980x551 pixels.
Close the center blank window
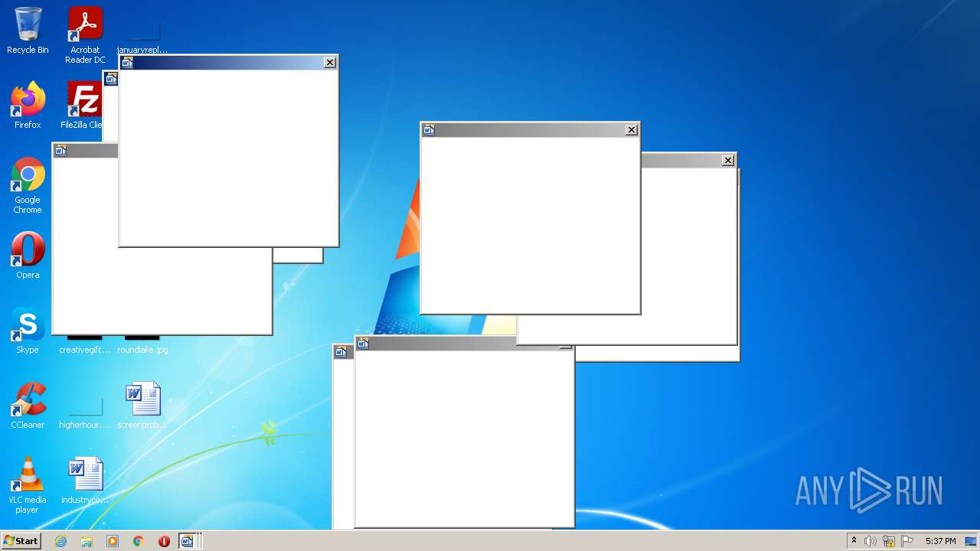(x=632, y=130)
